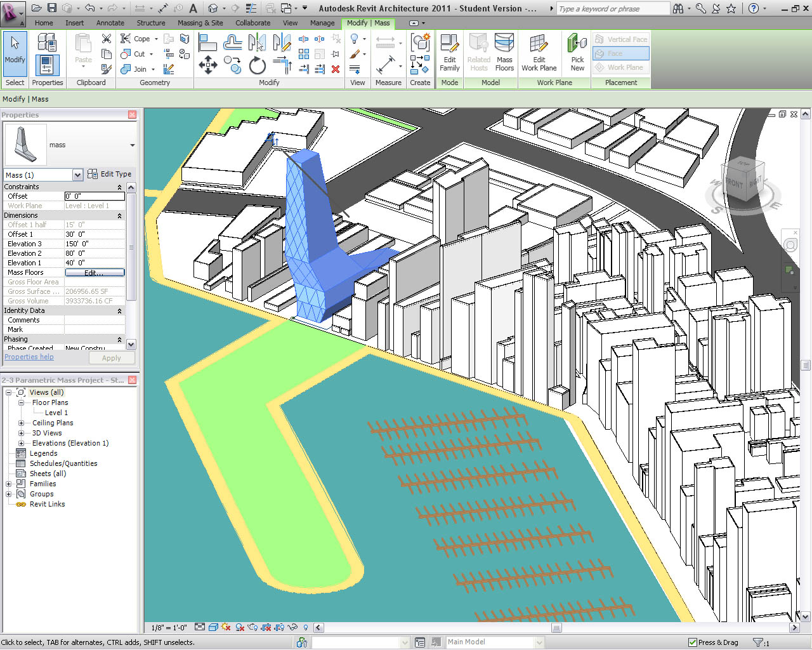Select the Copy element tool
The height and width of the screenshot is (650, 812).
point(233,65)
